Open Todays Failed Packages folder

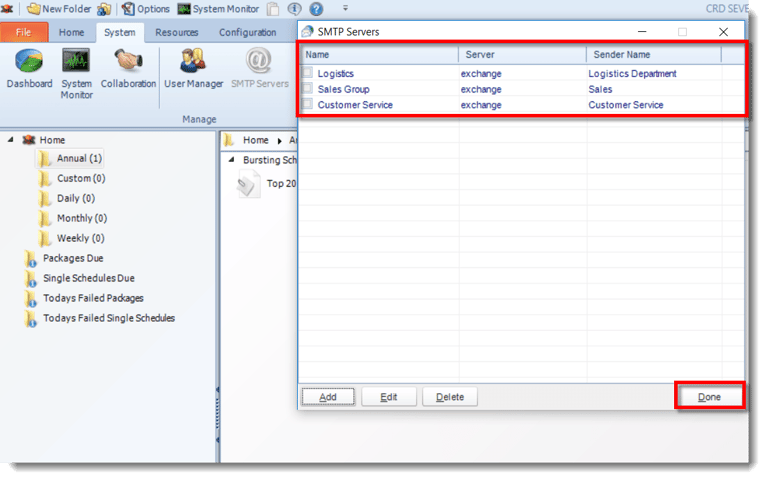point(84,298)
